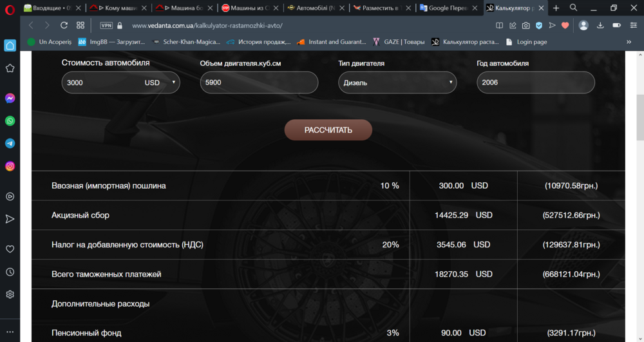The width and height of the screenshot is (644, 342).
Task: Open Login page bookmark
Action: (x=527, y=42)
